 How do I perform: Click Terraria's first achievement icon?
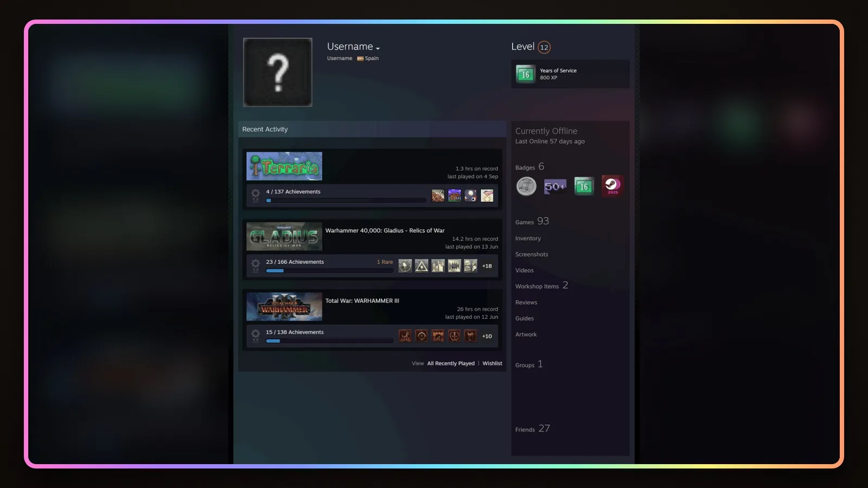tap(438, 195)
